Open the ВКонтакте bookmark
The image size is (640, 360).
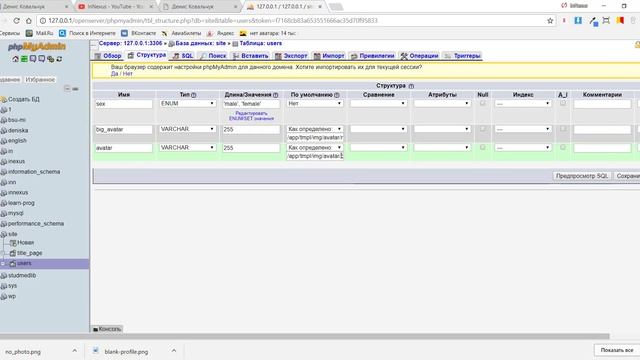[138, 33]
